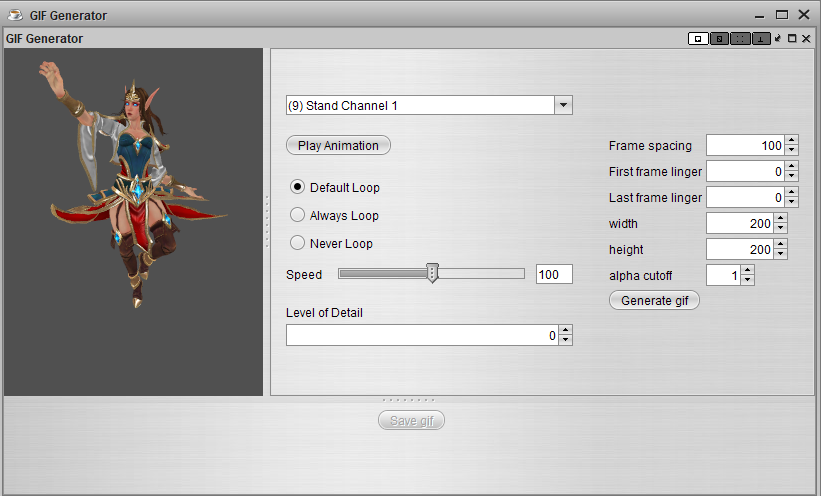The image size is (821, 496).
Task: Decrease width with down arrow
Action: click(781, 228)
